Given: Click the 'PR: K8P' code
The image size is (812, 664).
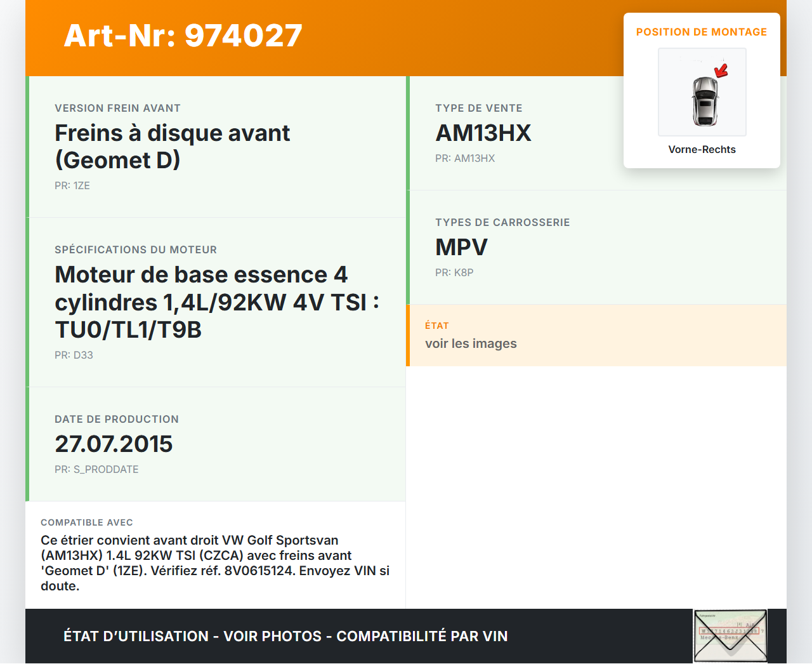Looking at the screenshot, I should [454, 273].
